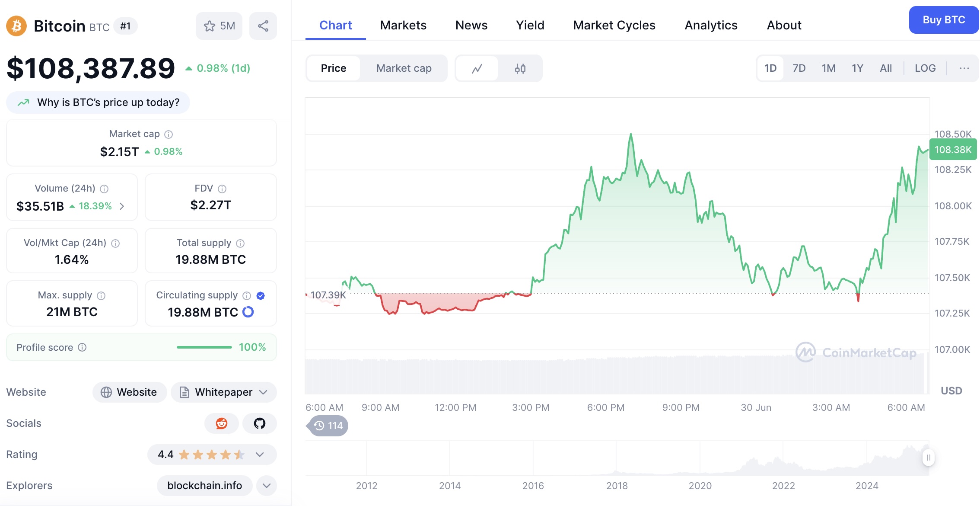Set chart range to 1Y
980x506 pixels.
tap(858, 68)
